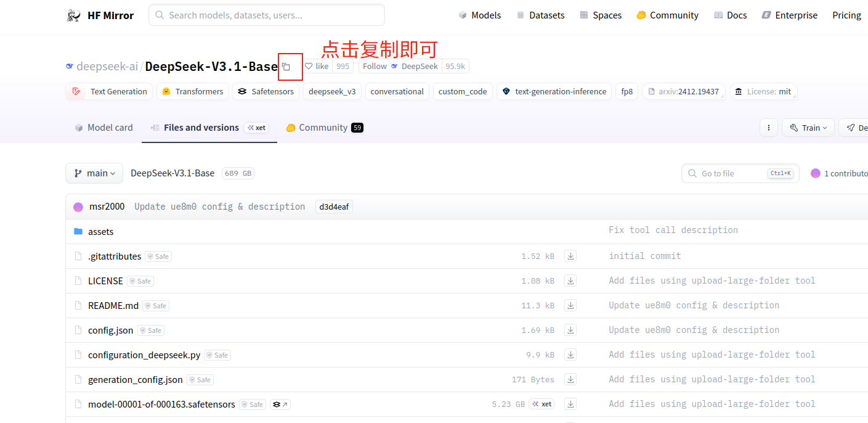868x423 pixels.
Task: Open the model-00001-of-000163.safetensors file
Action: pyautogui.click(x=161, y=404)
